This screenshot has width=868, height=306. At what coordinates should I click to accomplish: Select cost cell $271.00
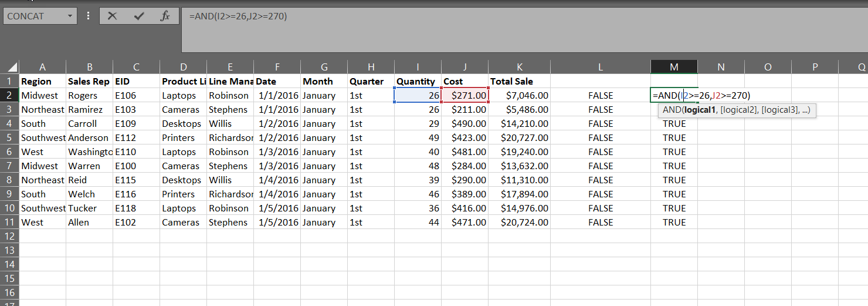[x=464, y=96]
